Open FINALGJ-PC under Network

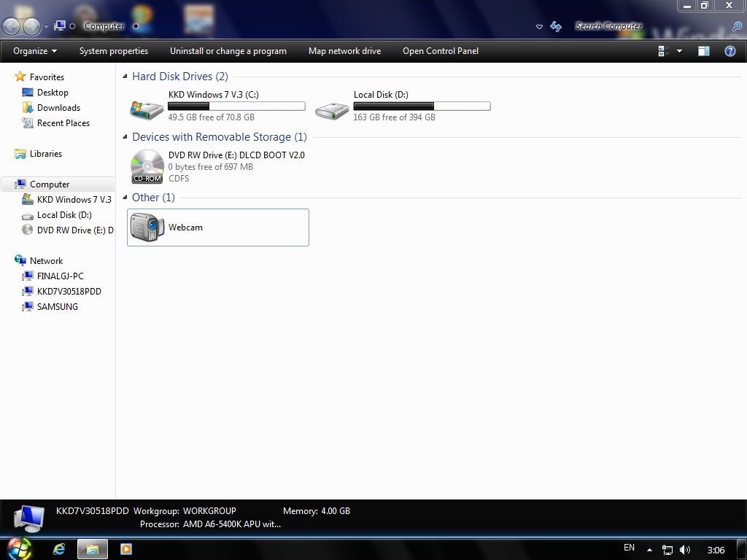pos(60,276)
